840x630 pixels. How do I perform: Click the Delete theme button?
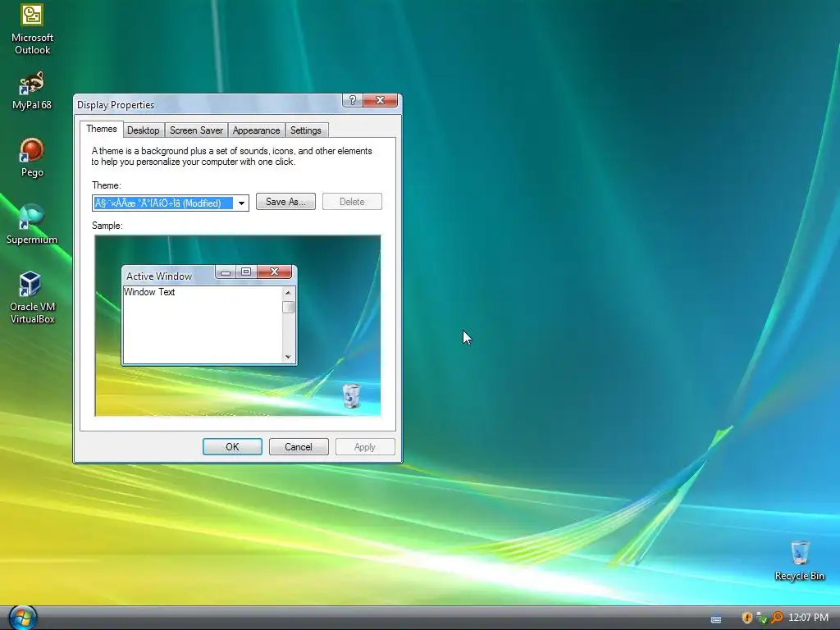click(352, 202)
